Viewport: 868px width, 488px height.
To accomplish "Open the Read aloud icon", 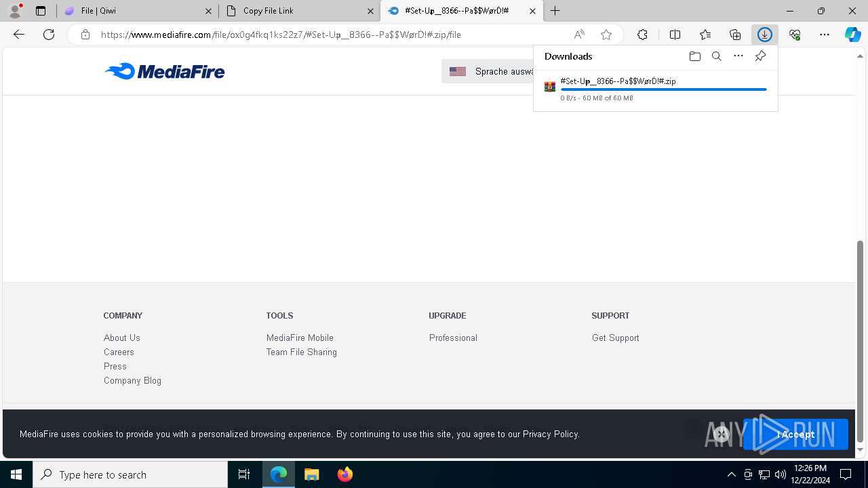I will click(x=579, y=35).
